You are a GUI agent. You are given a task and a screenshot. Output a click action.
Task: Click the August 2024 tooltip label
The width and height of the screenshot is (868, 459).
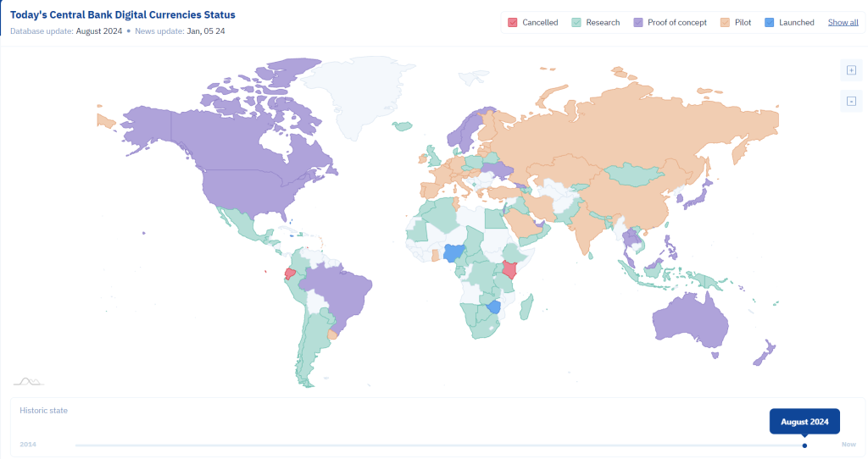pyautogui.click(x=805, y=422)
